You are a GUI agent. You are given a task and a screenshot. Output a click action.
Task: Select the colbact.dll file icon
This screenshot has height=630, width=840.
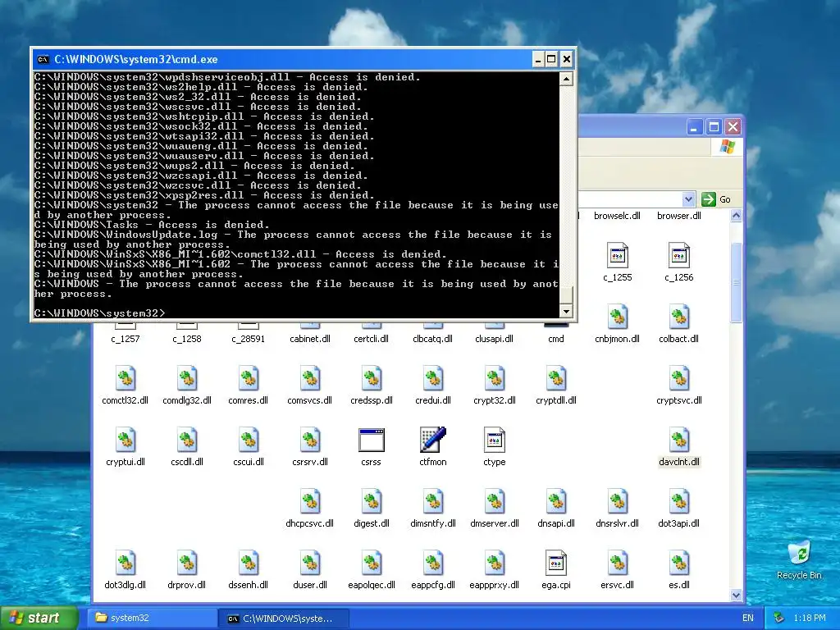679,317
